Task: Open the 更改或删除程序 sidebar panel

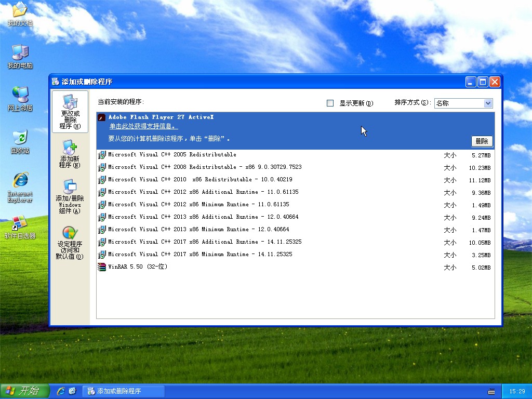Action: tap(70, 111)
